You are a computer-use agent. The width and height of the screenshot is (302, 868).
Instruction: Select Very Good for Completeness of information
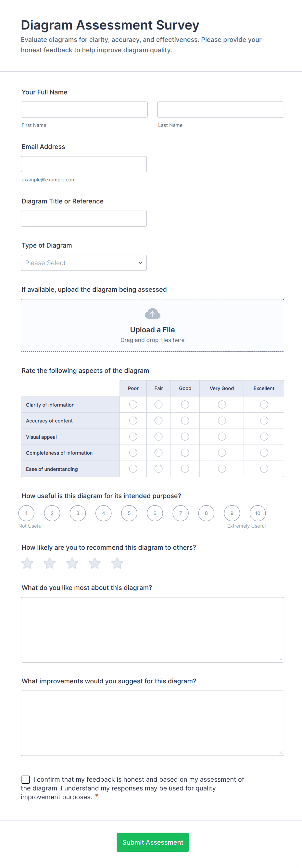pos(221,453)
